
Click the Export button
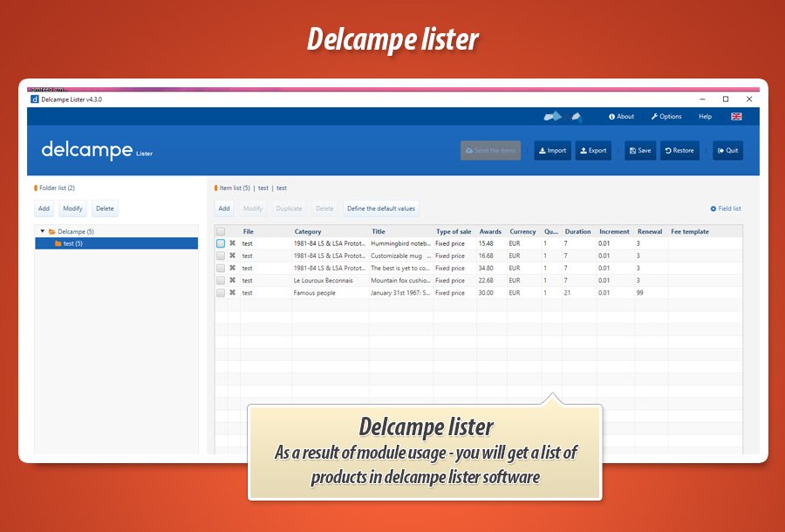(x=593, y=151)
